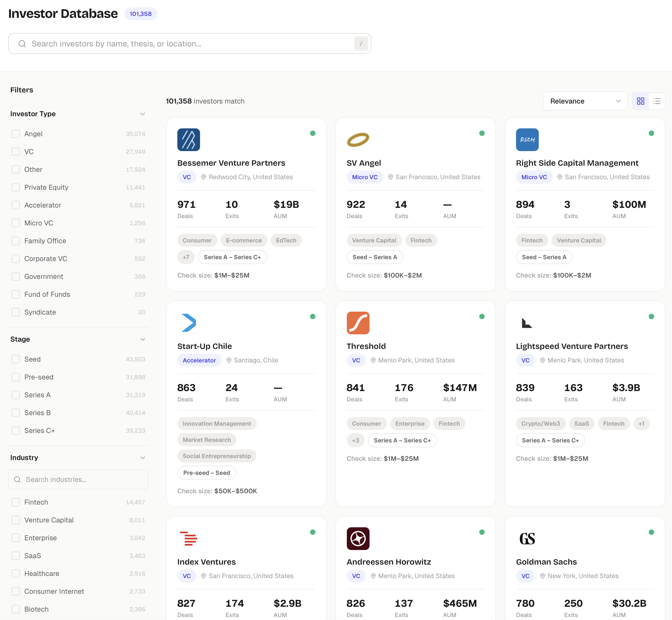Open the Bessemer Venture Partners profile name
Screen dimensions: 672x620
pyautogui.click(x=231, y=163)
